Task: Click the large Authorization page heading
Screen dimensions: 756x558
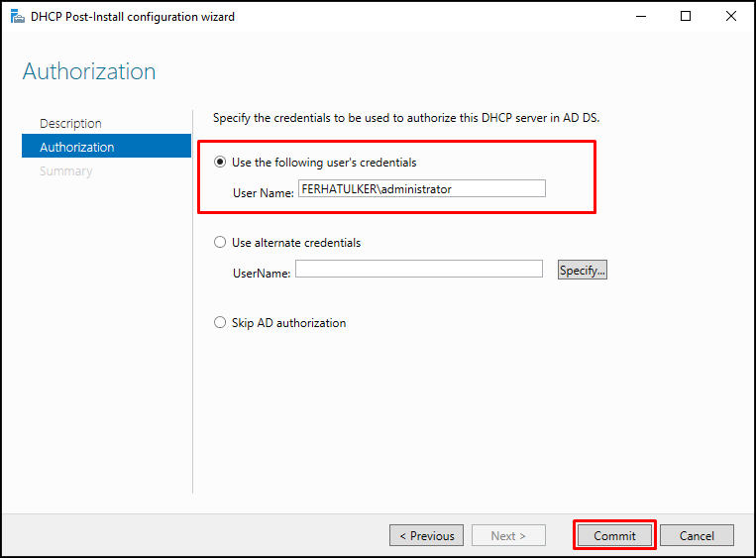Action: pyautogui.click(x=89, y=72)
